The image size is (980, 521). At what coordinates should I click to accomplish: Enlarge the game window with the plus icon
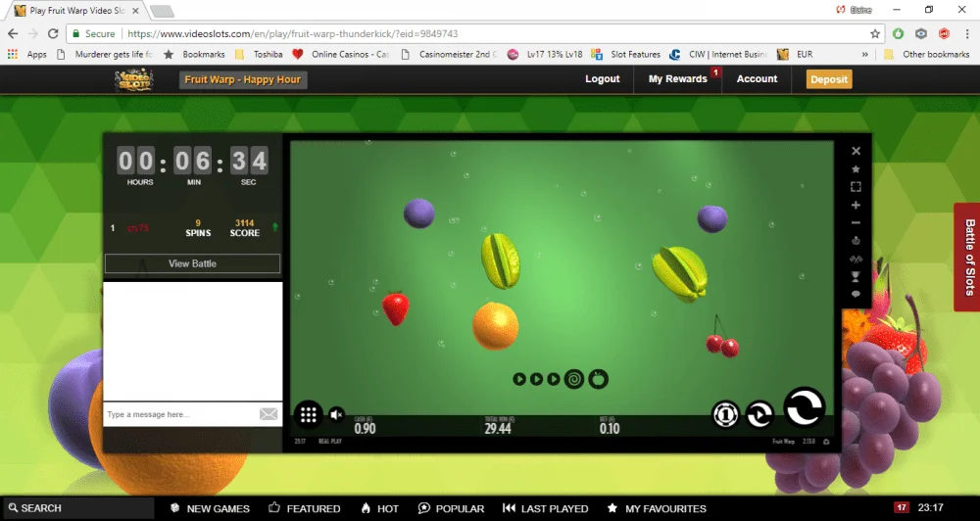point(857,205)
